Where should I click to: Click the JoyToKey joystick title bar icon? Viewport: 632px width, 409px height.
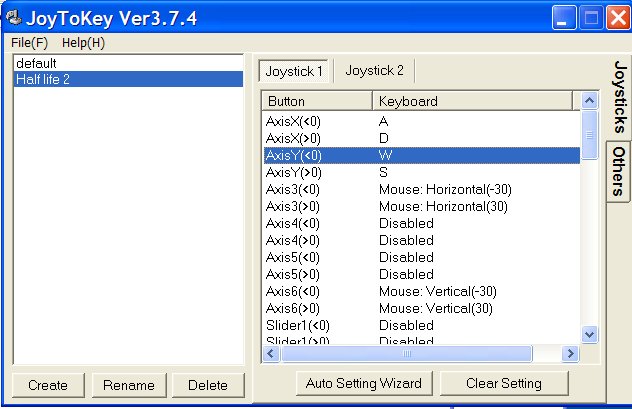(13, 17)
